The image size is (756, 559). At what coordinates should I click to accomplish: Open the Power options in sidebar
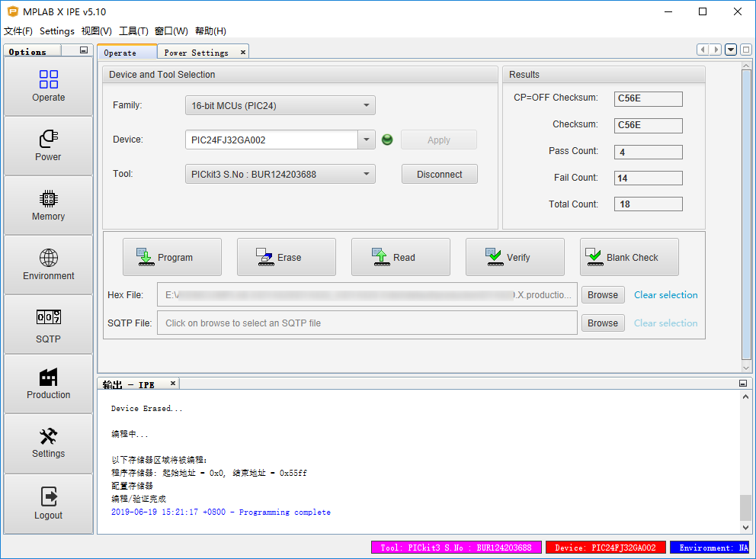point(48,146)
